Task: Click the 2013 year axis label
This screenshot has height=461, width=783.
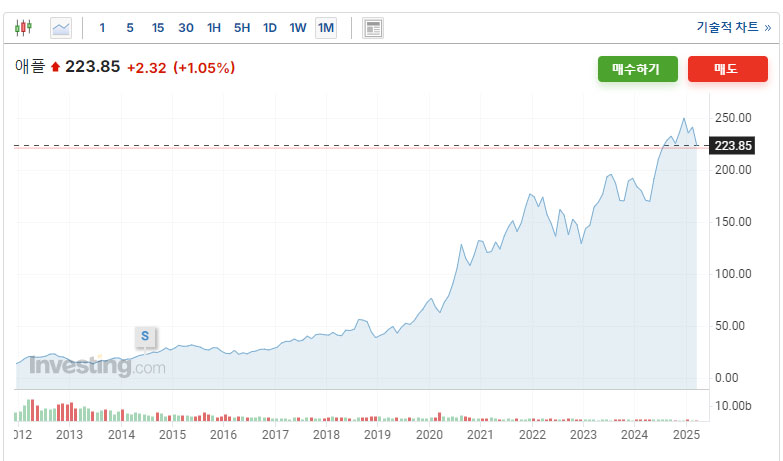Action: click(x=69, y=435)
